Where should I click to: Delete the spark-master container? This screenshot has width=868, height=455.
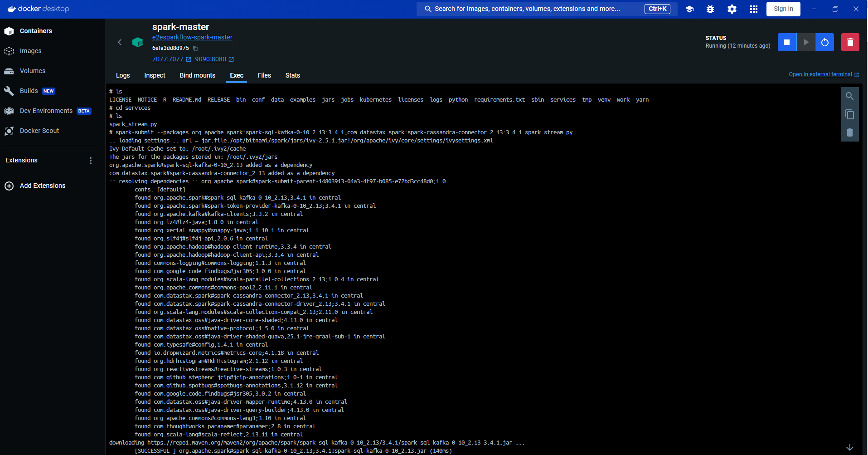(x=850, y=42)
